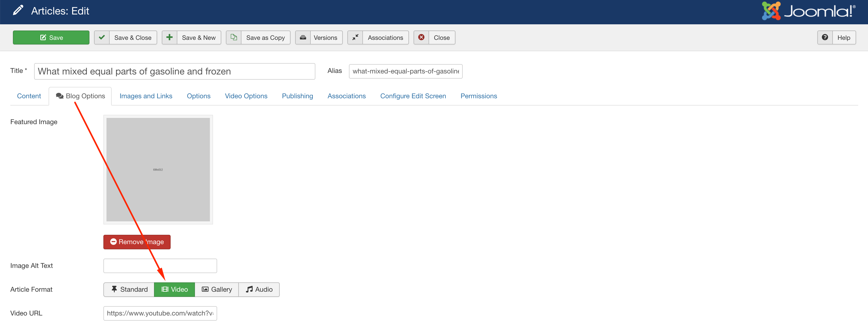Screen dimensions: 868x331
Task: Click the pin icon on Standard format
Action: pyautogui.click(x=115, y=289)
